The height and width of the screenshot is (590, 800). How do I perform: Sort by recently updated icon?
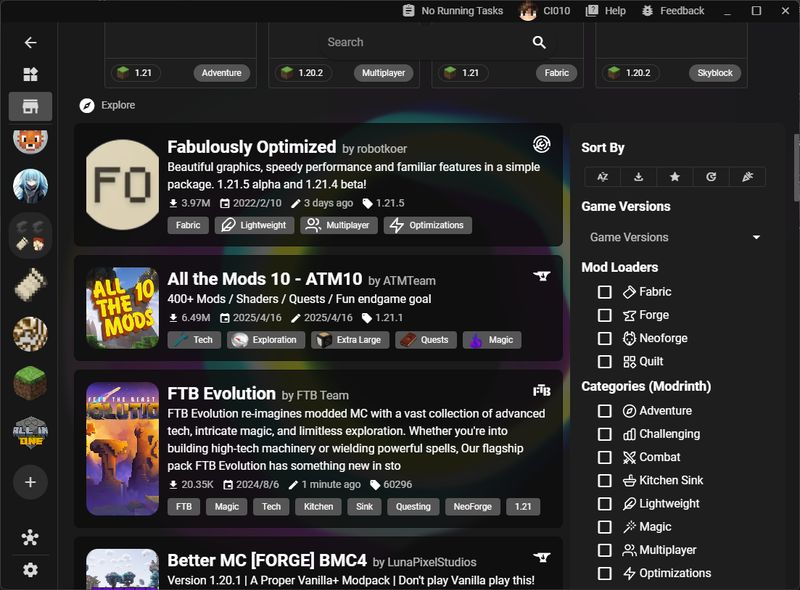click(711, 177)
